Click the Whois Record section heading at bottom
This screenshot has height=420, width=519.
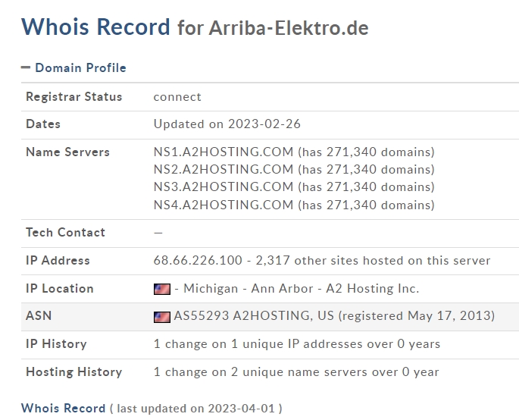click(63, 408)
